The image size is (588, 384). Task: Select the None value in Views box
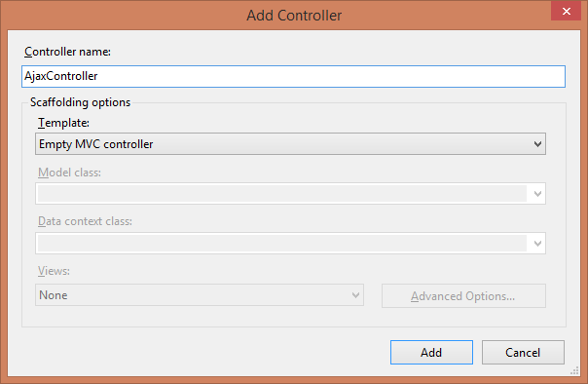(54, 295)
